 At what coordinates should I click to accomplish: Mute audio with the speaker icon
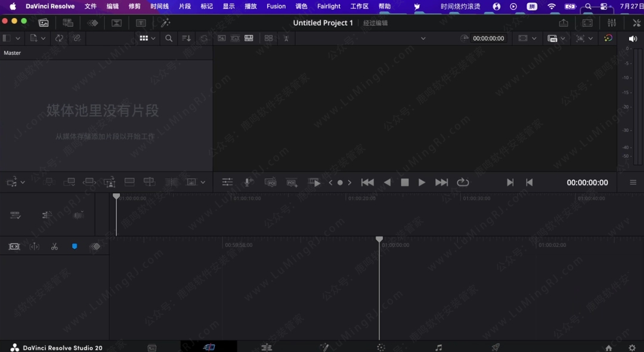click(633, 38)
